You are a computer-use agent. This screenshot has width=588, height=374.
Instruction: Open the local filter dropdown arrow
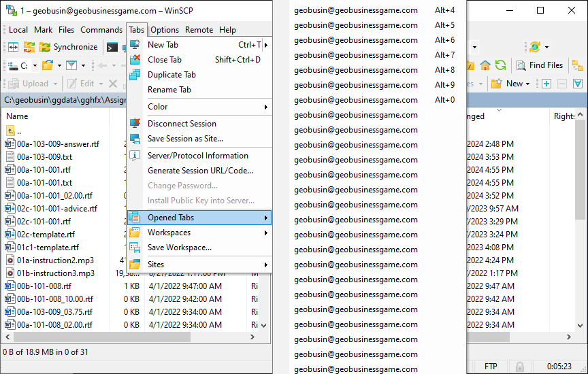point(84,66)
